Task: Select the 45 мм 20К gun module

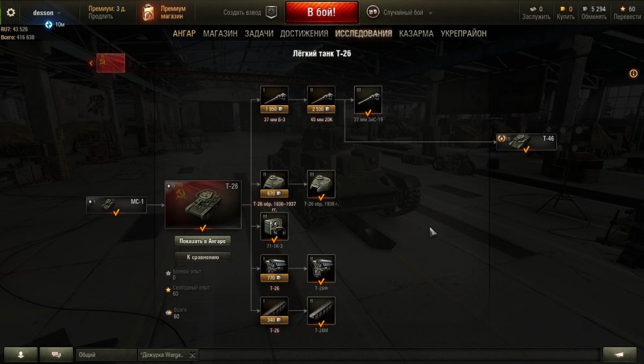Action: tap(321, 100)
